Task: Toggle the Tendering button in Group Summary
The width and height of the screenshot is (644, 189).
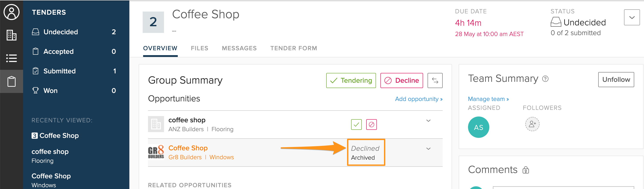Action: [351, 80]
